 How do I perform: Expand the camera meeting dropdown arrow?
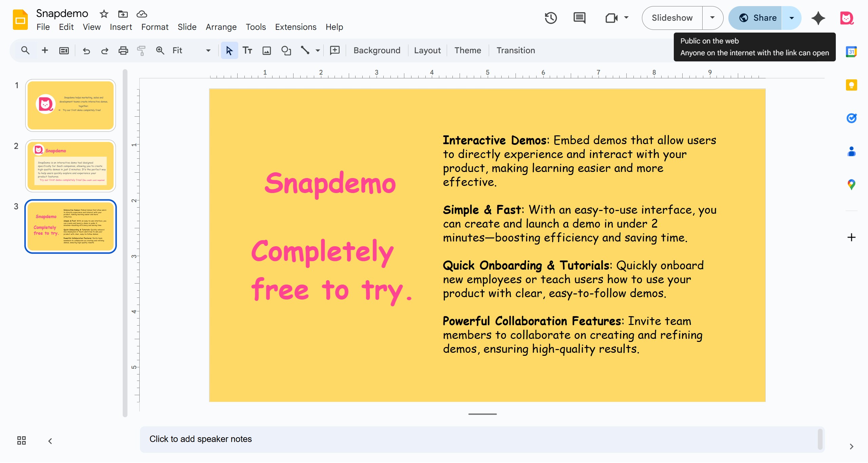[626, 18]
